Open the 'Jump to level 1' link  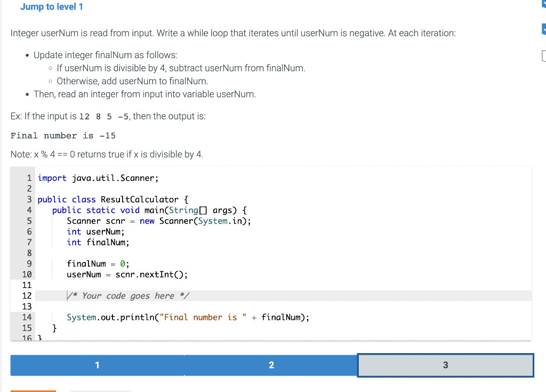coord(52,6)
